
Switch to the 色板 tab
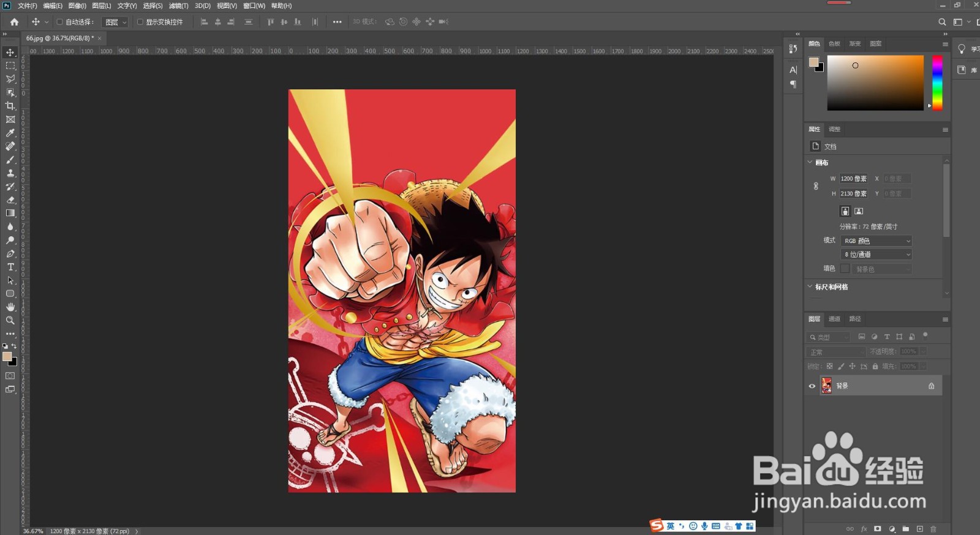(834, 43)
